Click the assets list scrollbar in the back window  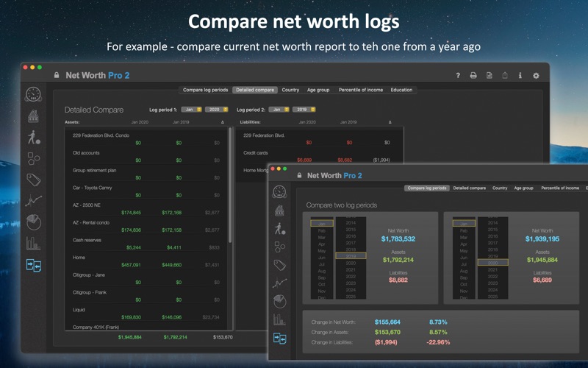point(230,185)
